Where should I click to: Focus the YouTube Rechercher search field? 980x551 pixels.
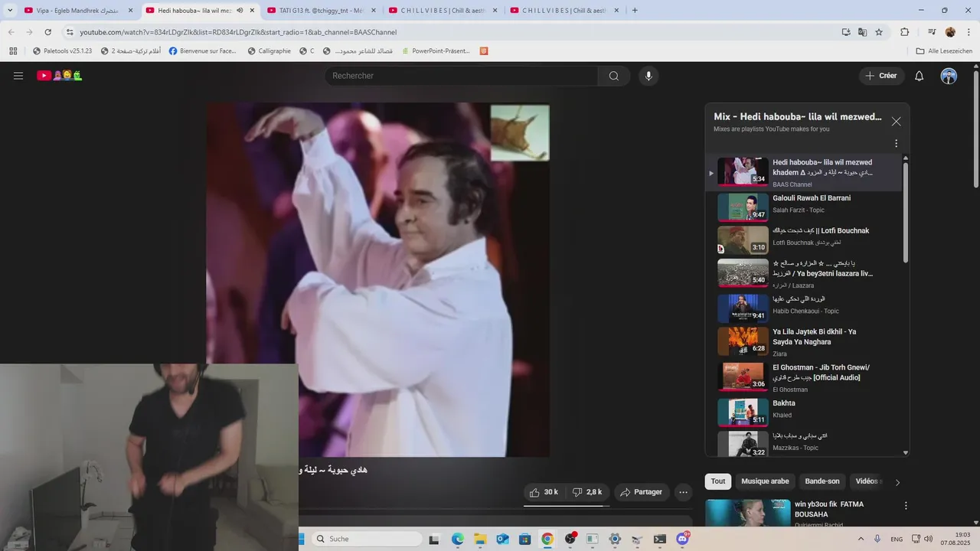[x=461, y=76]
